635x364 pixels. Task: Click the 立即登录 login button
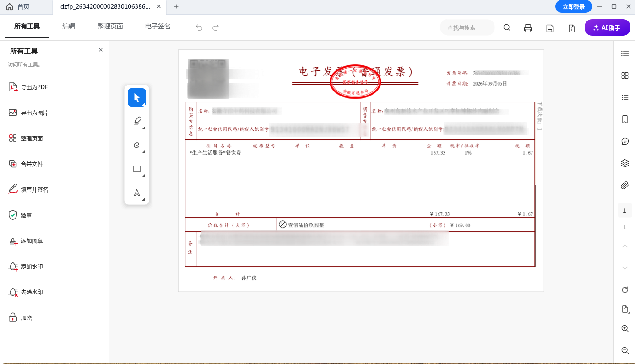[x=573, y=6]
